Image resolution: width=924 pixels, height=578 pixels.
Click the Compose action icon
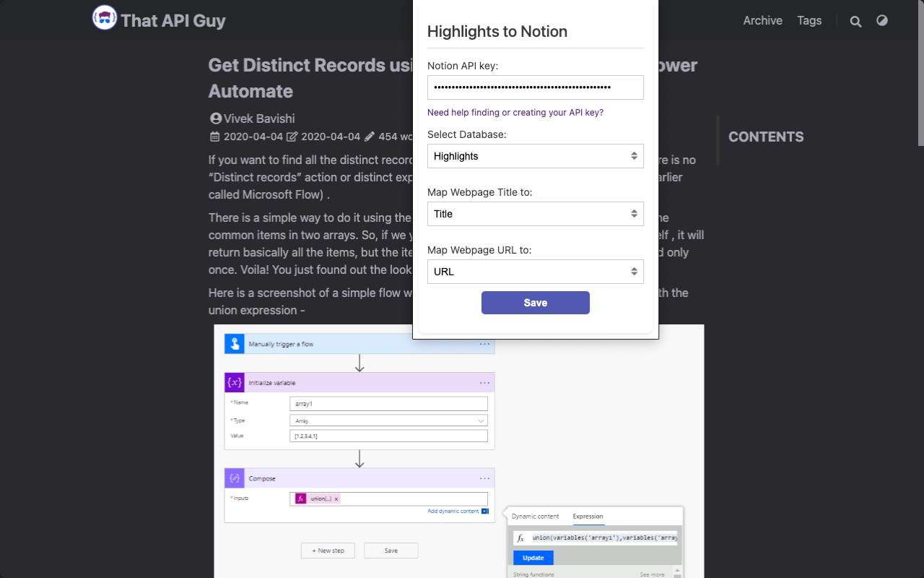[x=234, y=478]
